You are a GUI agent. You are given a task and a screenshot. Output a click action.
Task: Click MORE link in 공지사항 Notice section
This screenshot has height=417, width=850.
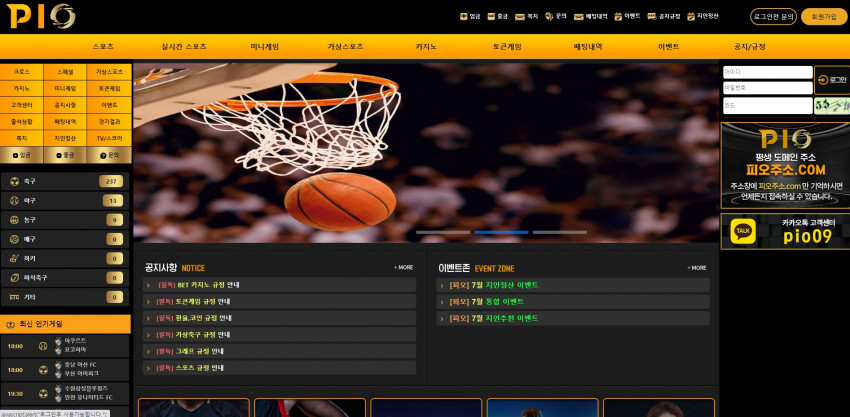pyautogui.click(x=403, y=267)
